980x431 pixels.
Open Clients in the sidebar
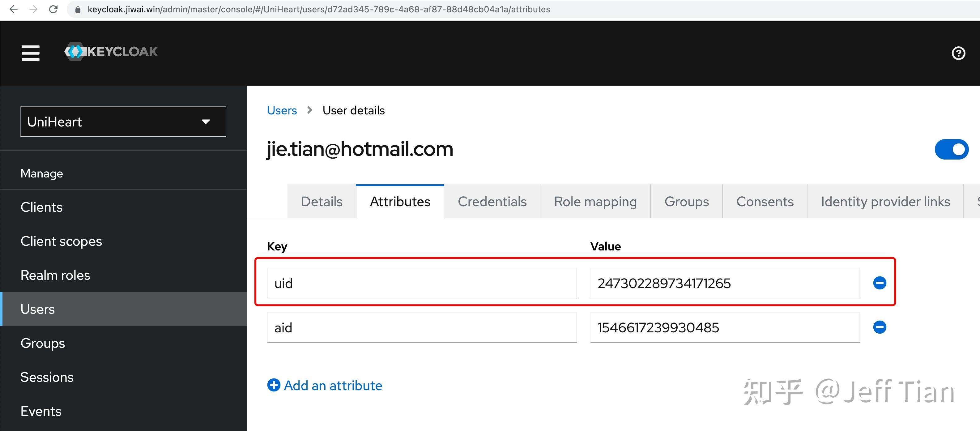pyautogui.click(x=41, y=207)
